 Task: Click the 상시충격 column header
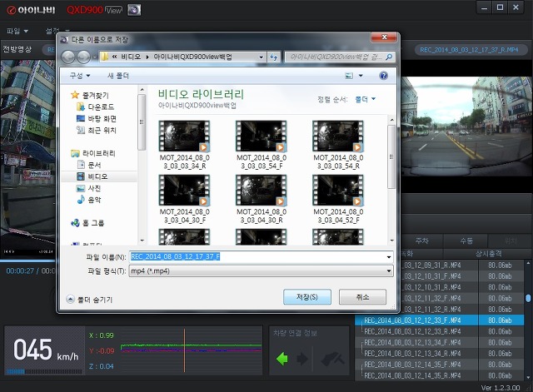click(x=488, y=253)
